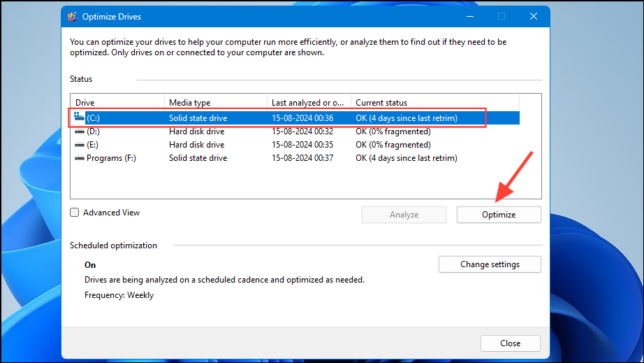Click the F: drive's retrim status text
Viewport: 644px width, 363px height.
pyautogui.click(x=407, y=158)
